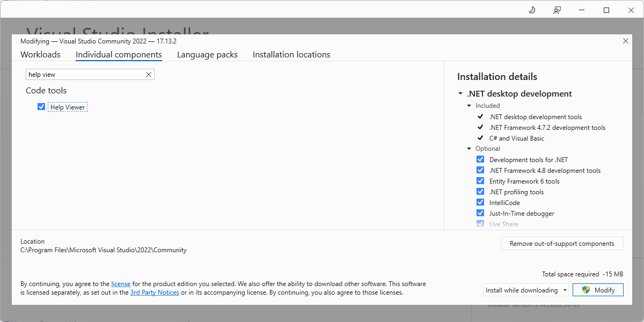
Task: Uncheck .NET Framework 4.8 development tools
Action: pos(480,170)
